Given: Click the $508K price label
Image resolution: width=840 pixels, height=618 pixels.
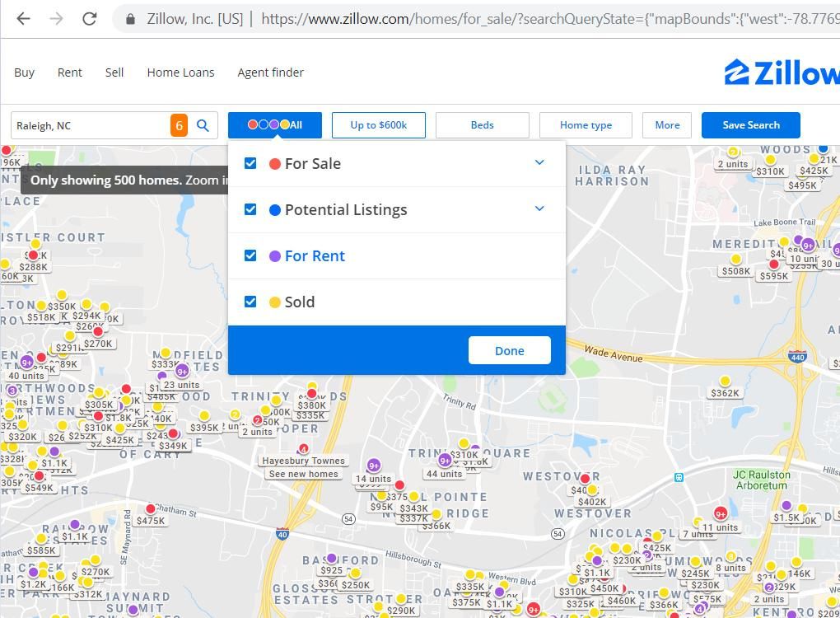Looking at the screenshot, I should [736, 271].
